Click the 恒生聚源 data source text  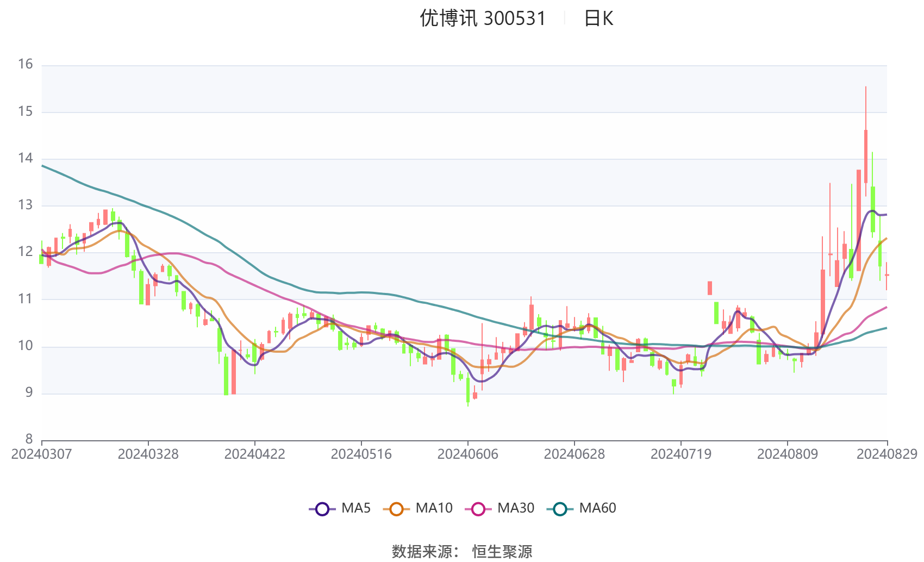click(502, 551)
